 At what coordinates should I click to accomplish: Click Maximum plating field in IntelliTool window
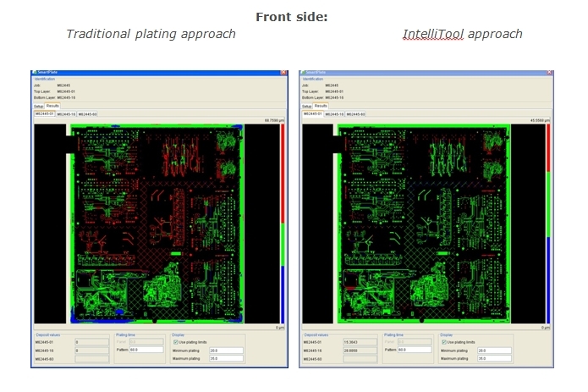tap(494, 359)
